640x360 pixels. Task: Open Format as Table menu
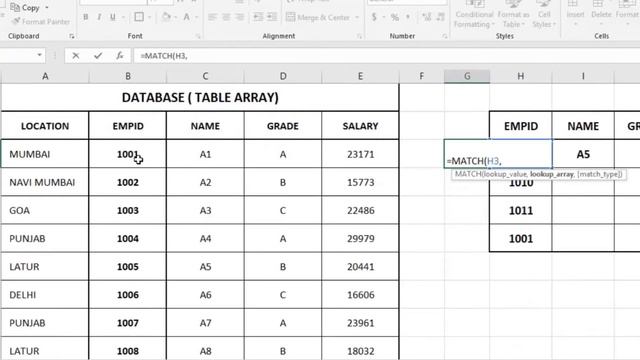[513, 16]
